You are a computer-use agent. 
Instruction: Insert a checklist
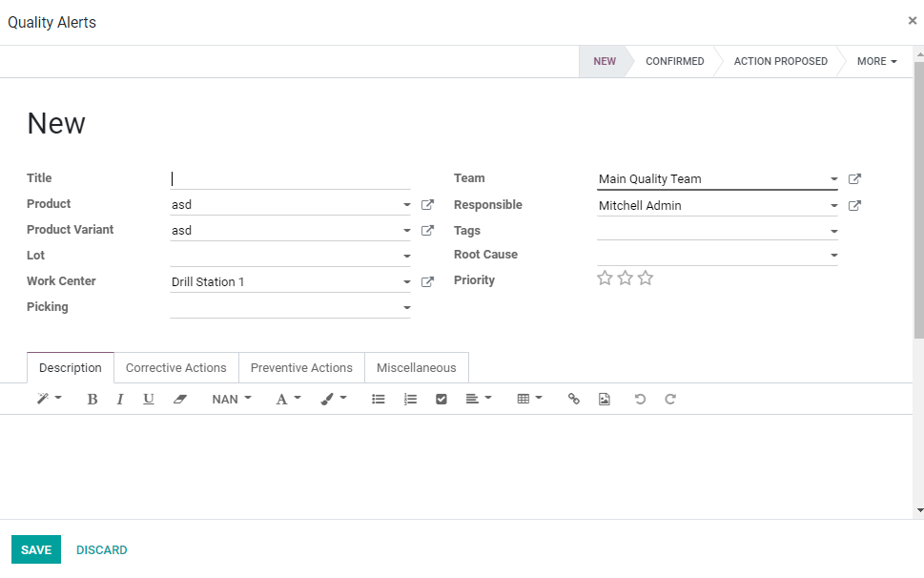pyautogui.click(x=441, y=400)
